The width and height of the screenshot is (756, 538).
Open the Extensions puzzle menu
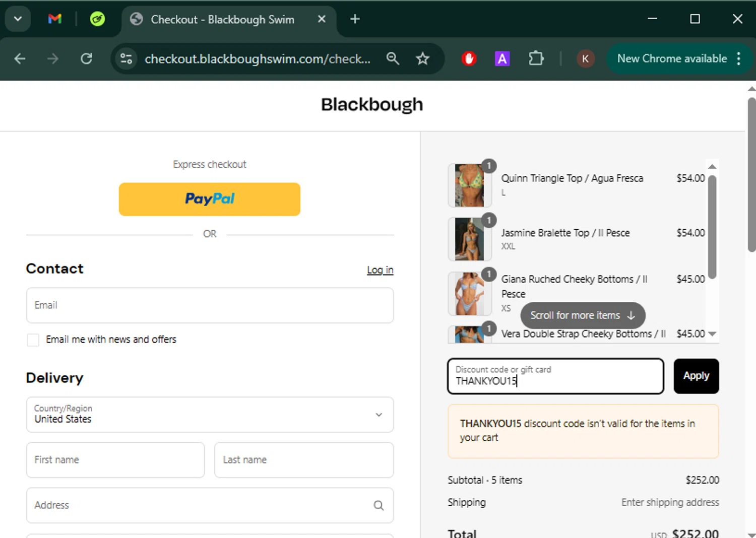[536, 59]
